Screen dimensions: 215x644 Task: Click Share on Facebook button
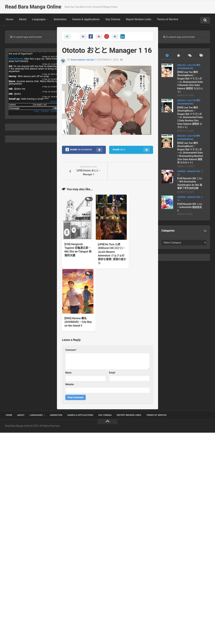point(84,150)
